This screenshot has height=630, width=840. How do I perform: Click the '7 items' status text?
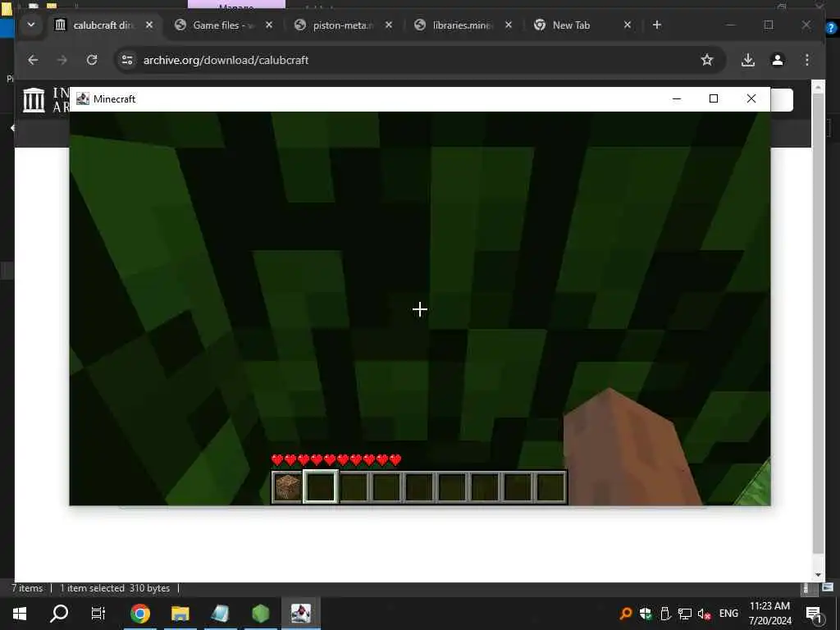pos(27,588)
